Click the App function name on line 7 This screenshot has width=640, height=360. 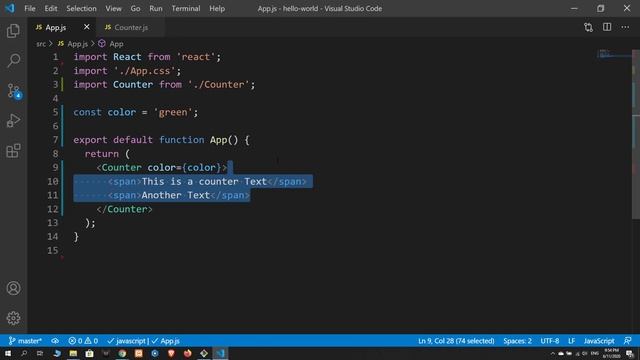218,140
